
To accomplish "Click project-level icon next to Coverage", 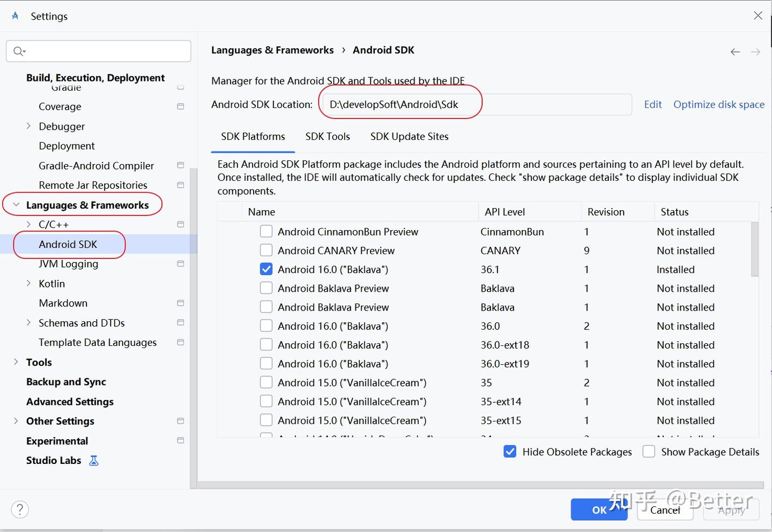I will coord(181,107).
